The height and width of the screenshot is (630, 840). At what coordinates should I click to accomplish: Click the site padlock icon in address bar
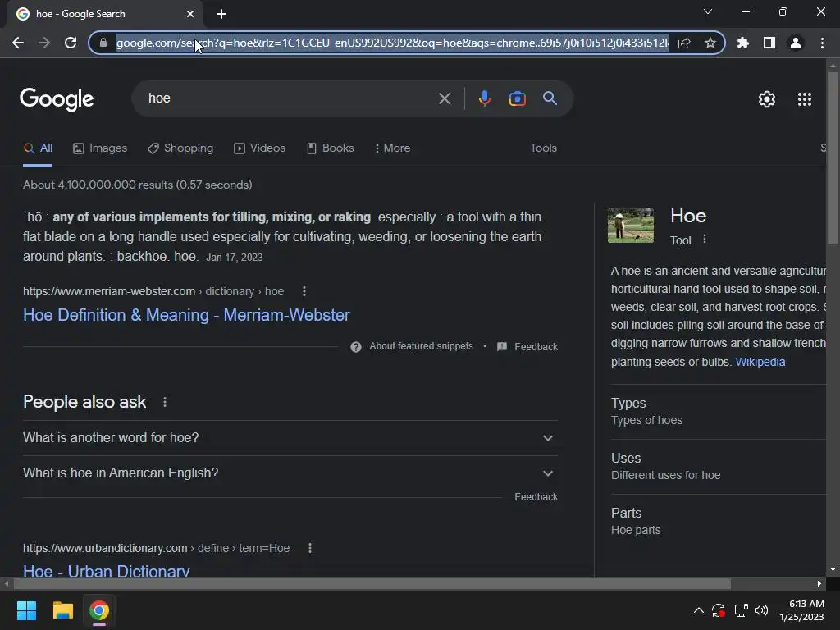pyautogui.click(x=103, y=43)
